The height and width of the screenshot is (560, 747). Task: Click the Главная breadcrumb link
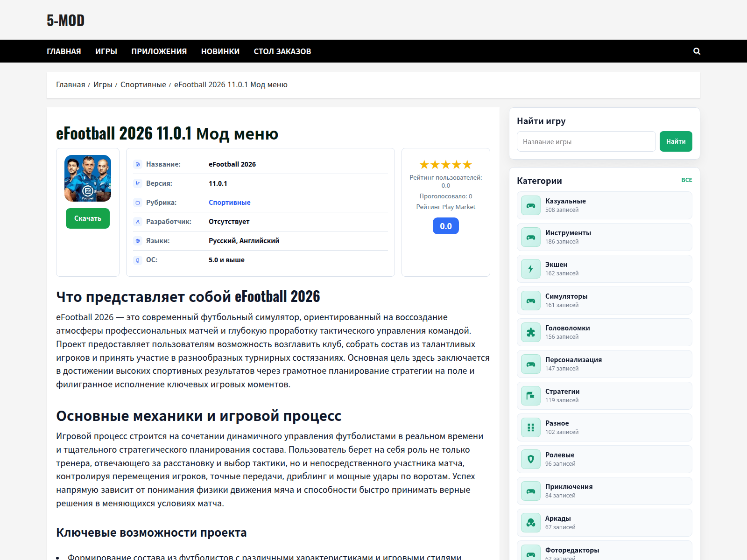coord(70,84)
